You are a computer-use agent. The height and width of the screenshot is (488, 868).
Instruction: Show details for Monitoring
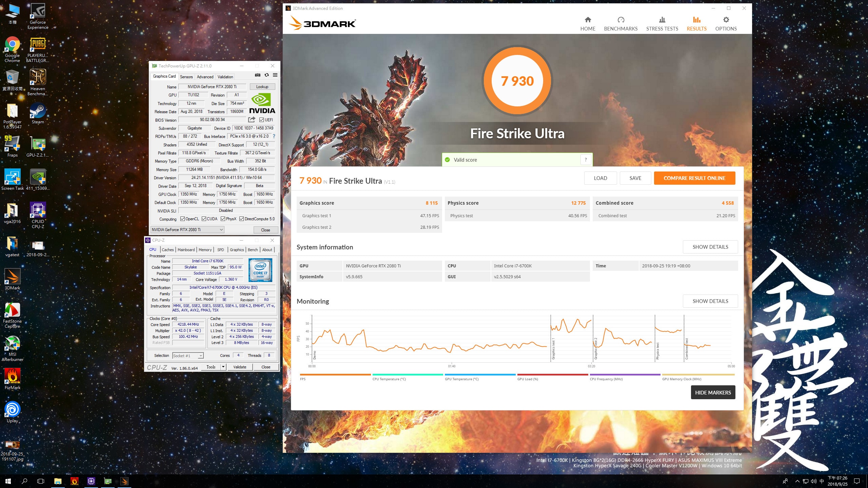[x=710, y=301]
